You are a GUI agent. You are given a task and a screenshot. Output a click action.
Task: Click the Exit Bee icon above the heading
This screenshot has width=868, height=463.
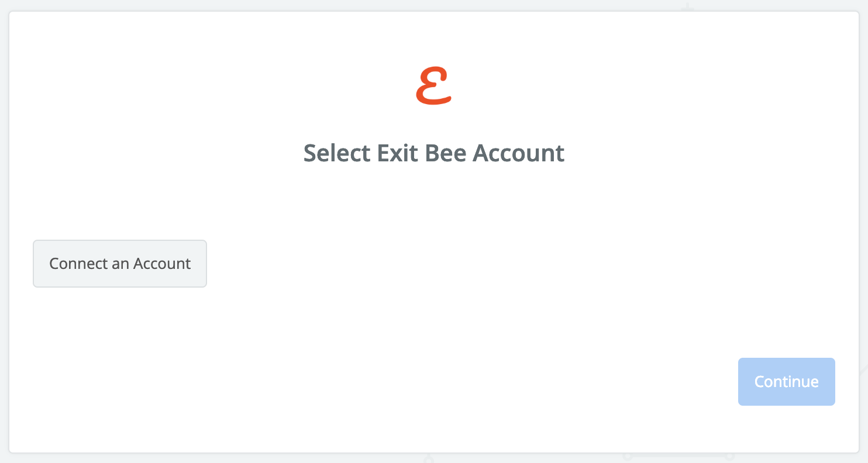tap(434, 86)
